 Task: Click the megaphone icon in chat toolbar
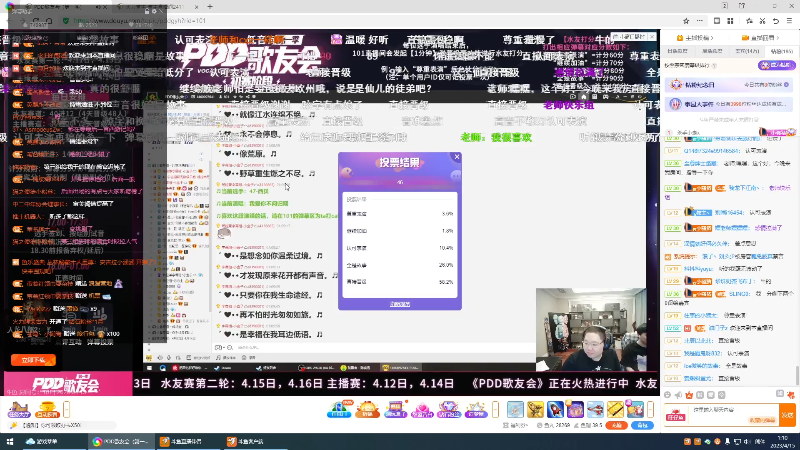pos(678,395)
